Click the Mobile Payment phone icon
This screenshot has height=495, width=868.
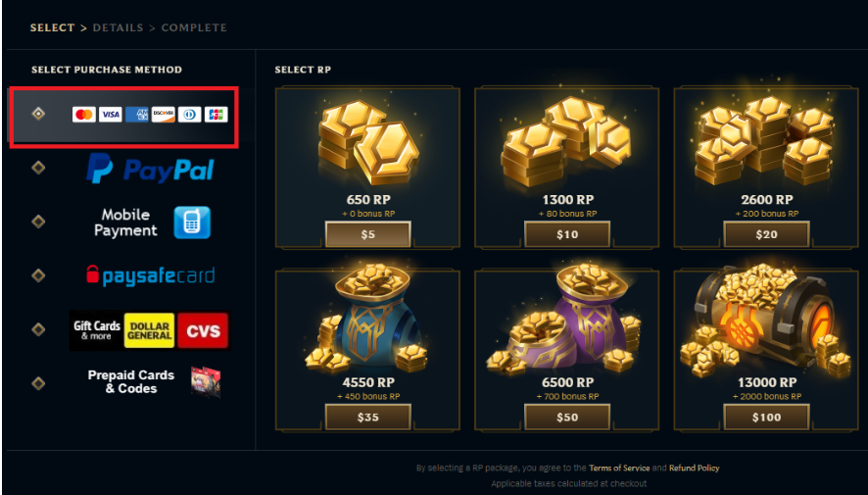pos(192,223)
